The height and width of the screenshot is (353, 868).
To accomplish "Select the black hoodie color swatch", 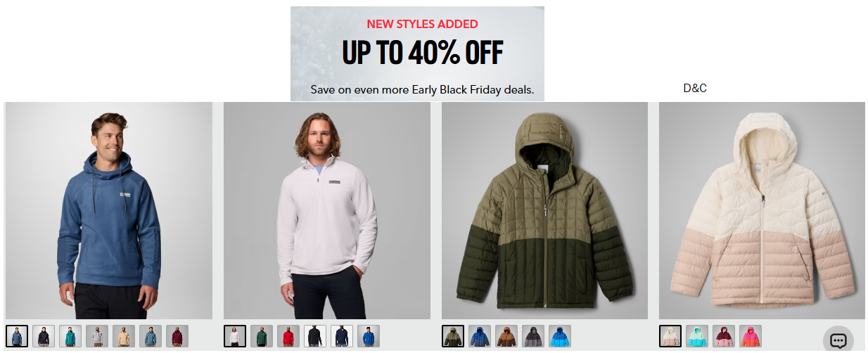I will tap(44, 336).
